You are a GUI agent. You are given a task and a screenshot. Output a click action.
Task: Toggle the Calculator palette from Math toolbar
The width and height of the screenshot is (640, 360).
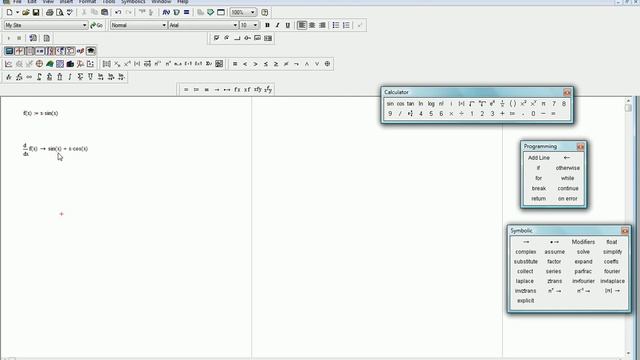9,51
